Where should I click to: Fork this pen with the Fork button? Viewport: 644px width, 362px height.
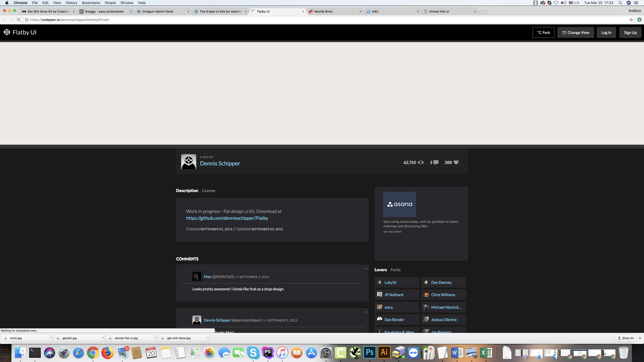544,32
